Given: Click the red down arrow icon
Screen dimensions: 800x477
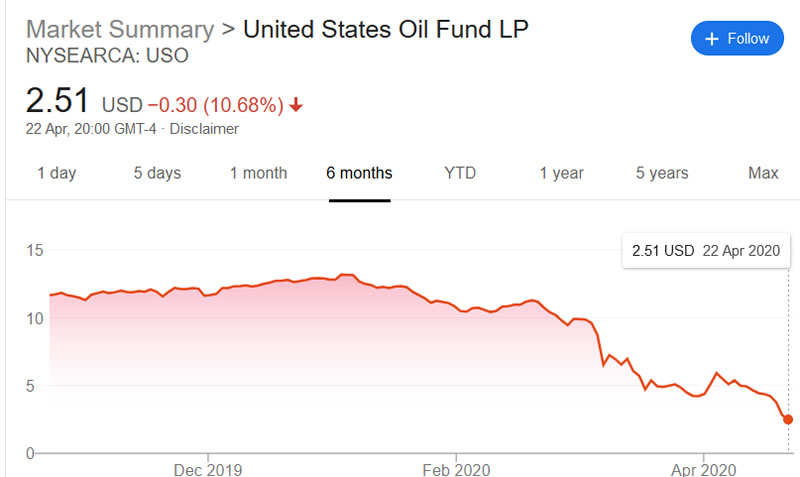Looking at the screenshot, I should pyautogui.click(x=297, y=104).
